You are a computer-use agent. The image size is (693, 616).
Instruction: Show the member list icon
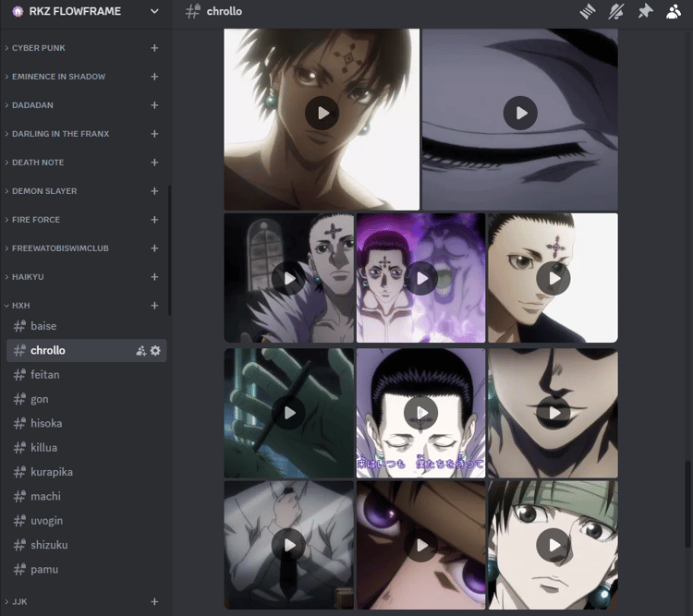coord(673,11)
